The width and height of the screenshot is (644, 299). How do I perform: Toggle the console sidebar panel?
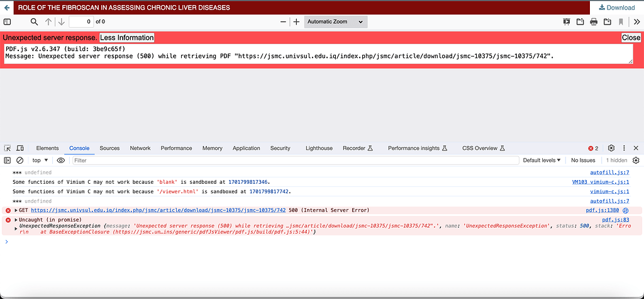8,161
